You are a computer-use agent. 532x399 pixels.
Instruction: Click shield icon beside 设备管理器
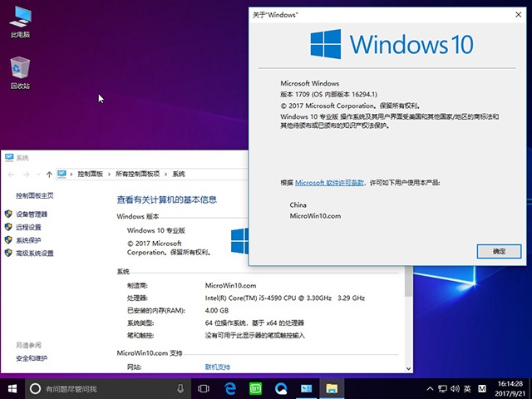[x=8, y=214]
